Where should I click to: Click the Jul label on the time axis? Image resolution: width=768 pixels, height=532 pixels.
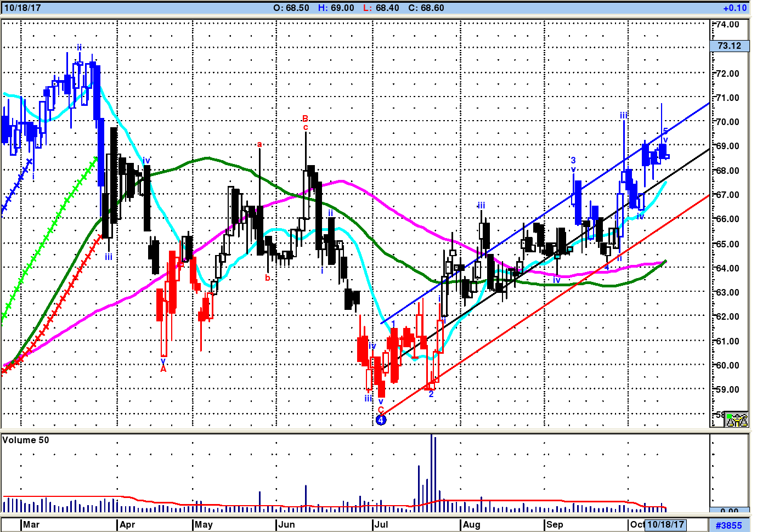pos(381,524)
